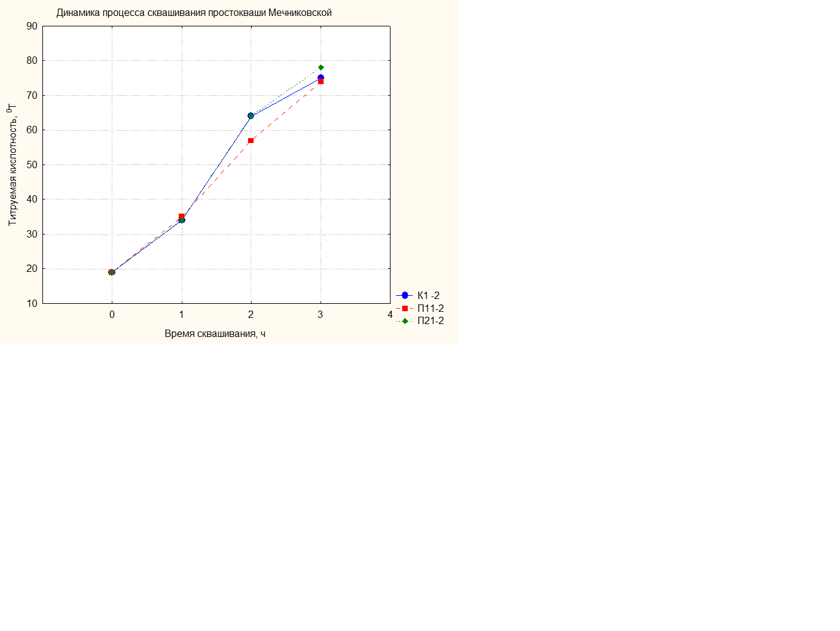Screen dimensions: 840x631
Task: Click x-axis tick label 2
Action: (x=251, y=315)
